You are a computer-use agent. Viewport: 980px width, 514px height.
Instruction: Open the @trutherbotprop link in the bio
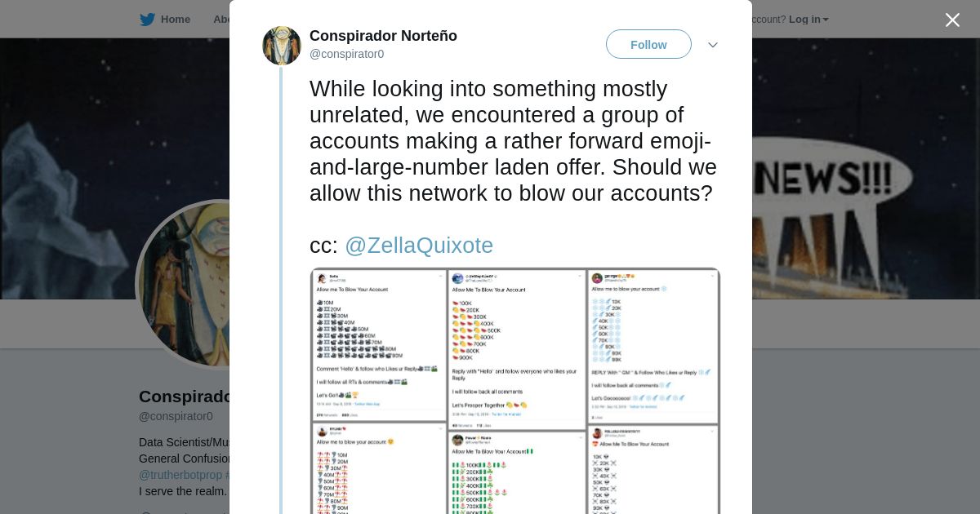tap(180, 475)
